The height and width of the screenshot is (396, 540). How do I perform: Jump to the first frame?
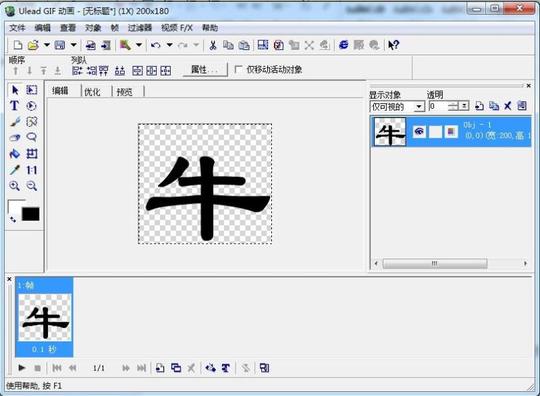(57, 368)
